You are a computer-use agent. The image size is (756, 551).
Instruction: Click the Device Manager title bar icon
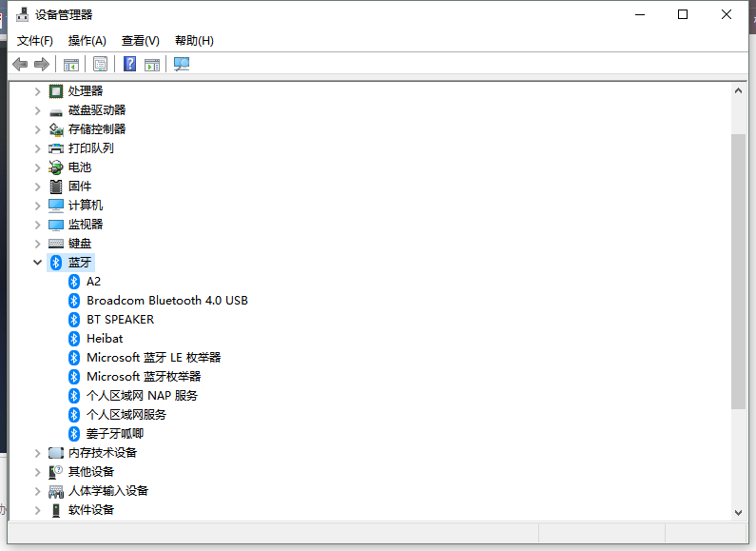(x=22, y=14)
